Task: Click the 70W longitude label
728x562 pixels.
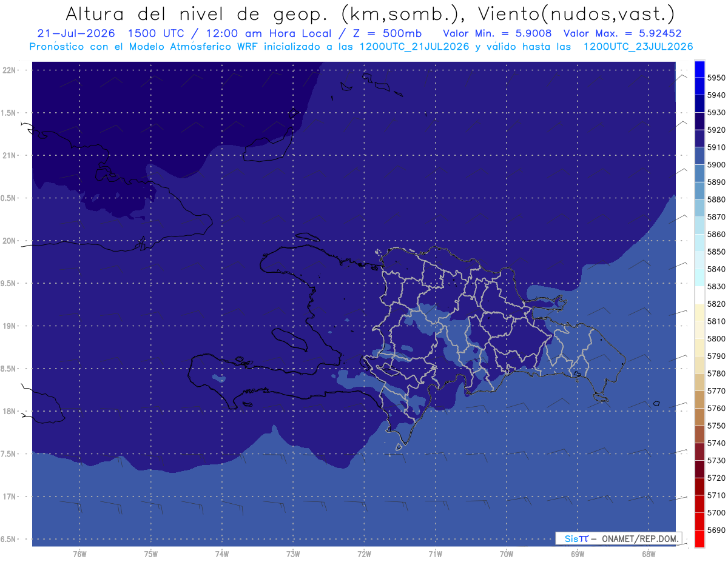Action: pos(507,554)
